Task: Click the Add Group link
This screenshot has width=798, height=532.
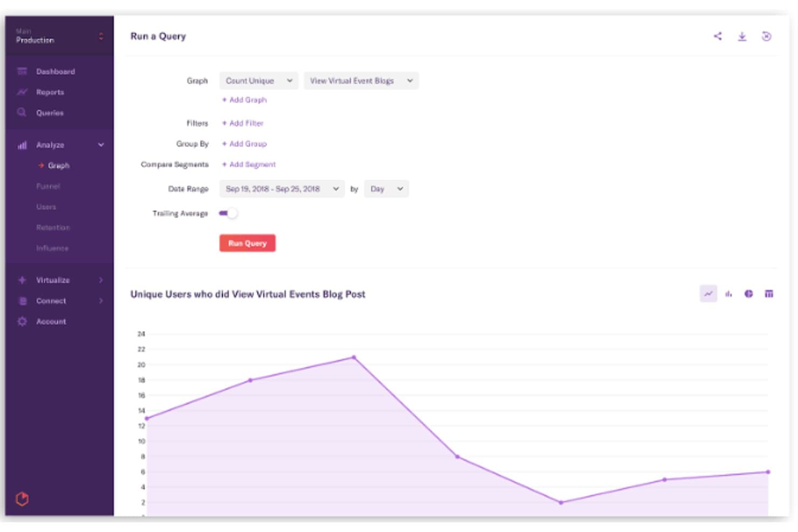Action: (x=244, y=144)
